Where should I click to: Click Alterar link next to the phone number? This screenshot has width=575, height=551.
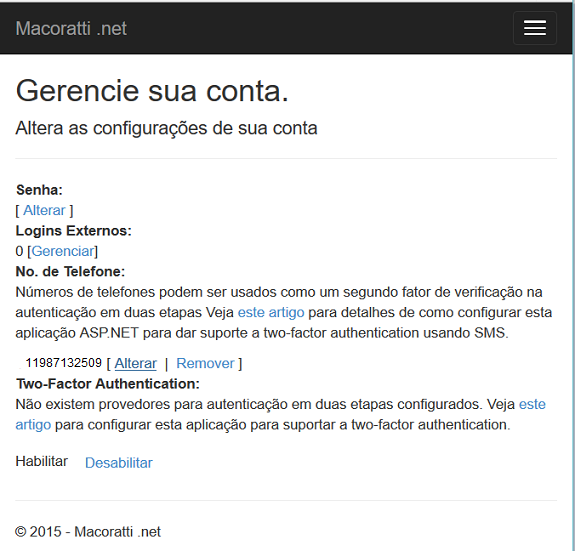coord(135,363)
